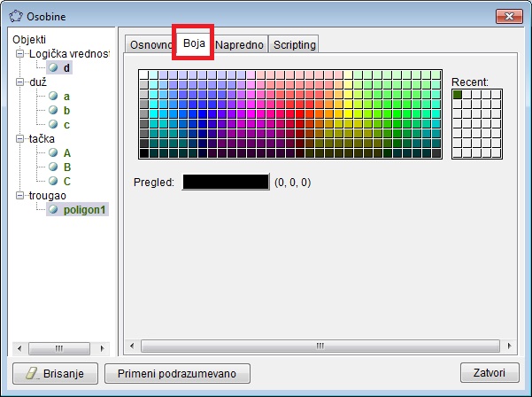532x397 pixels.
Task: Click the Objekti heading text
Action: (29, 39)
